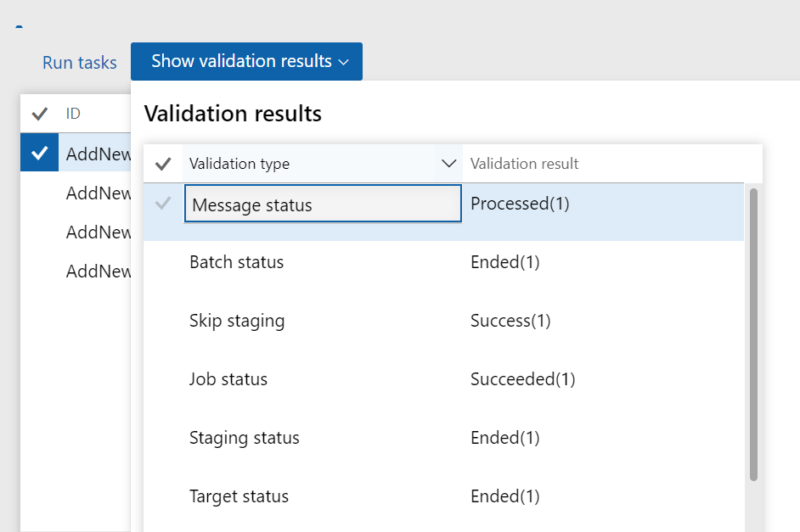Click the chevron on the Show validation results button
This screenshot has width=800, height=532.
point(344,61)
